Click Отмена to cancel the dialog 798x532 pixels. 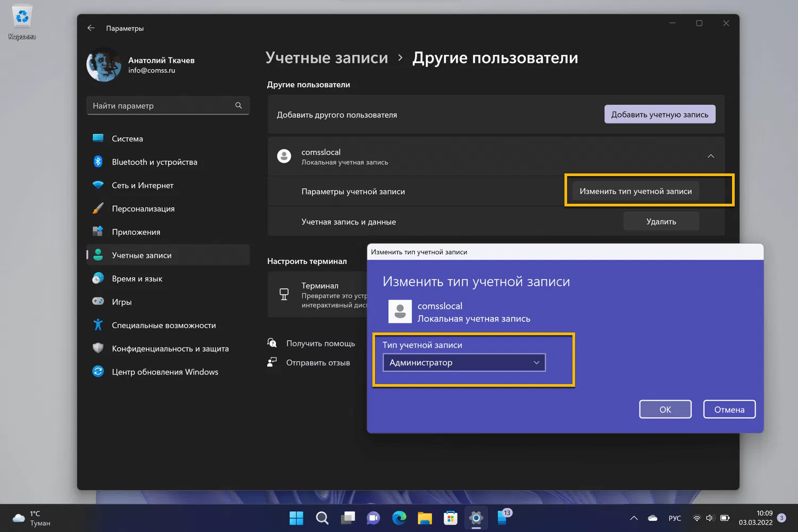[x=729, y=409]
